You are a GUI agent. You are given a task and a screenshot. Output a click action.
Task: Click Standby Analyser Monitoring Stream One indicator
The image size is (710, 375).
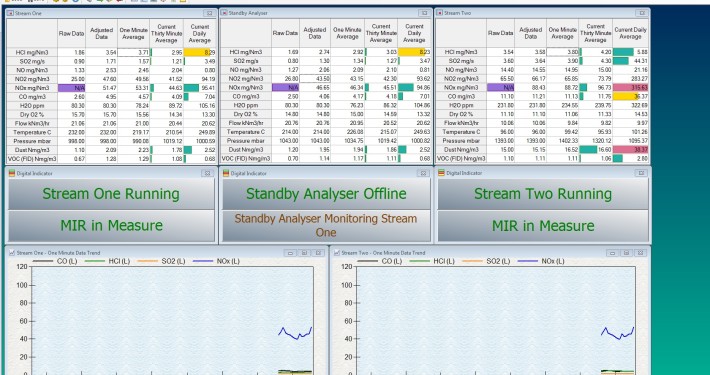326,226
